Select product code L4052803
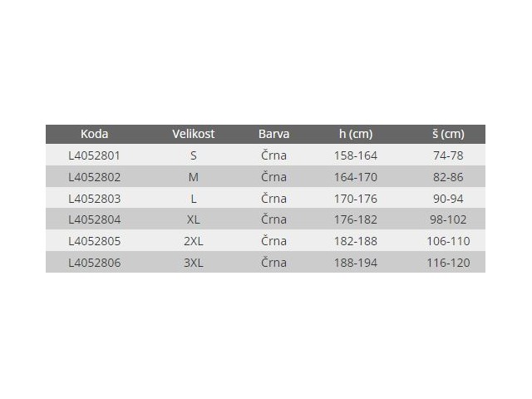 [x=94, y=199]
